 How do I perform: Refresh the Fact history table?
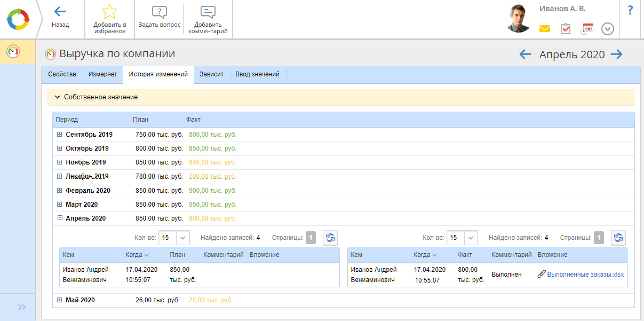(x=618, y=238)
